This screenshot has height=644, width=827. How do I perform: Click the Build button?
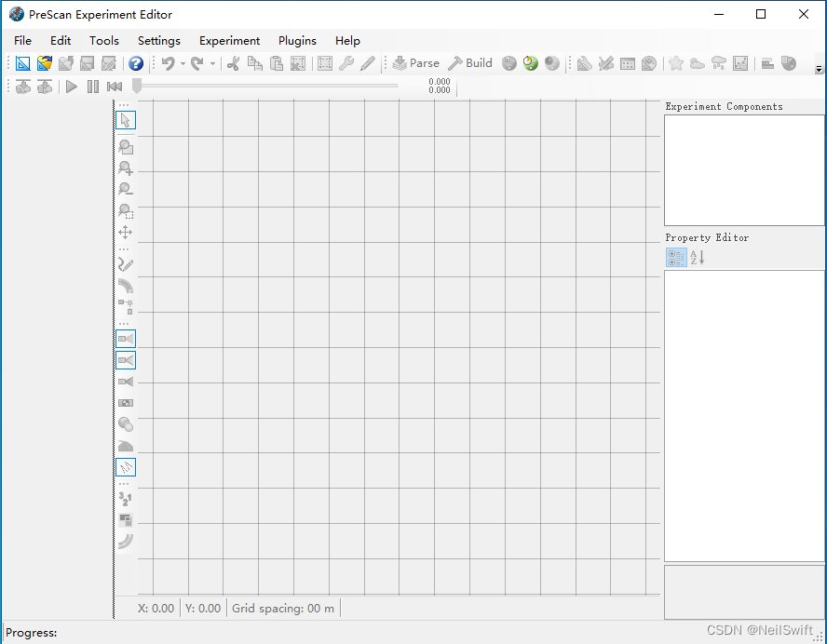point(470,63)
